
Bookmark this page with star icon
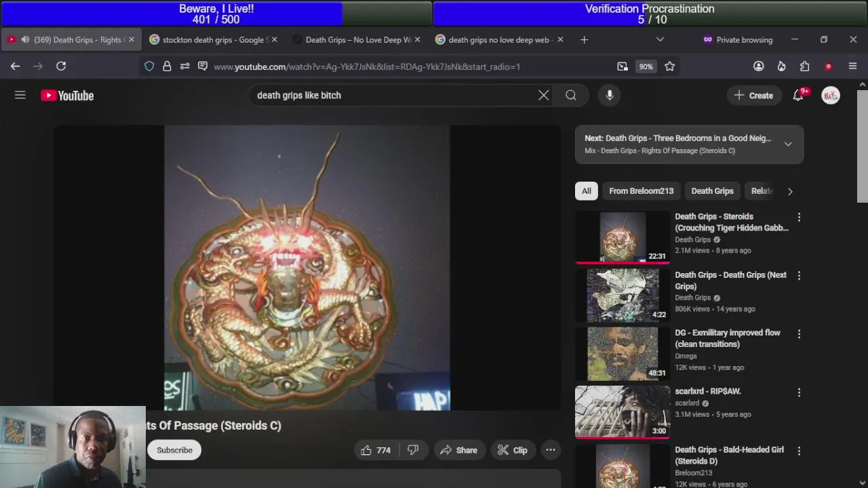tap(669, 66)
